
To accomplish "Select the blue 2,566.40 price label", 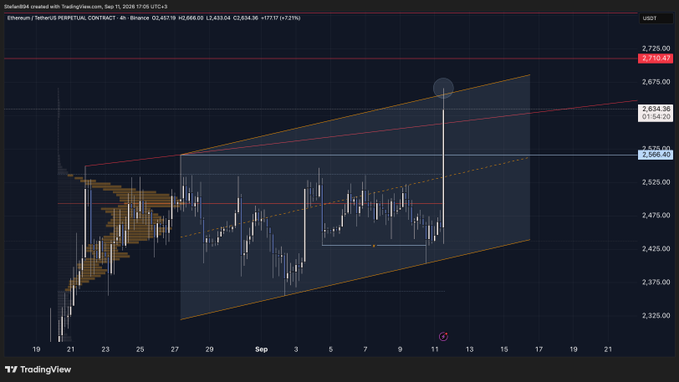I will click(656, 155).
